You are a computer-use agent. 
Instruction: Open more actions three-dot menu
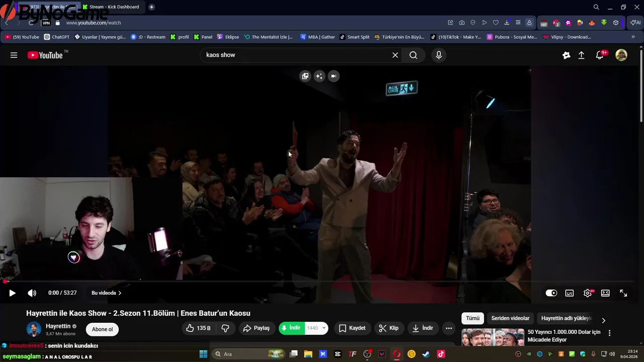click(x=449, y=328)
